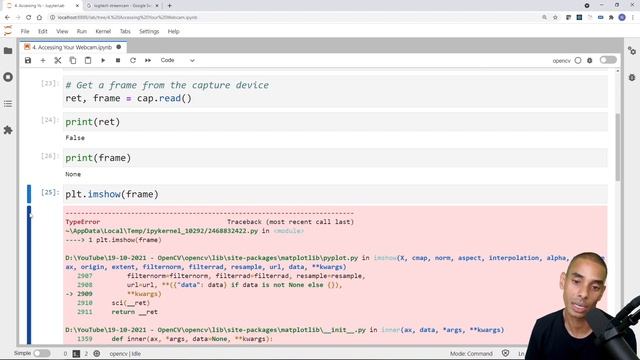Open the Settings menu

[149, 31]
